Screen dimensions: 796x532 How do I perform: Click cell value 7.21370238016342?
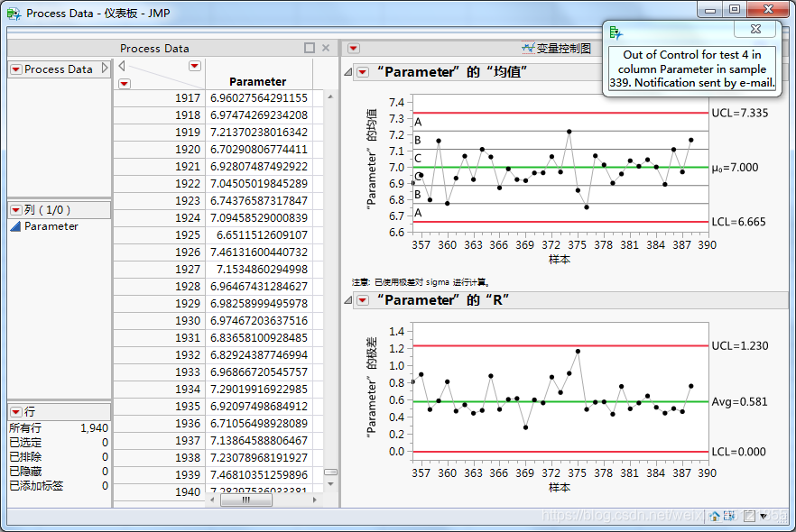point(259,133)
